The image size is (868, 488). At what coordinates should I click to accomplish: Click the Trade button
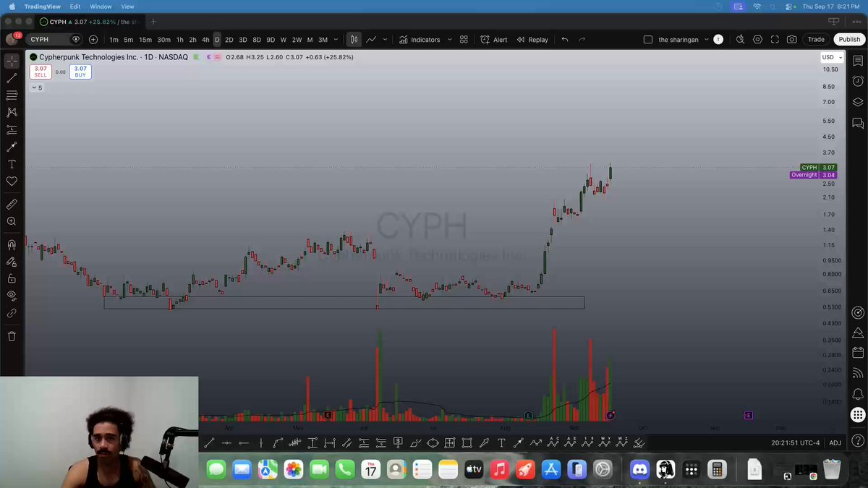point(816,40)
